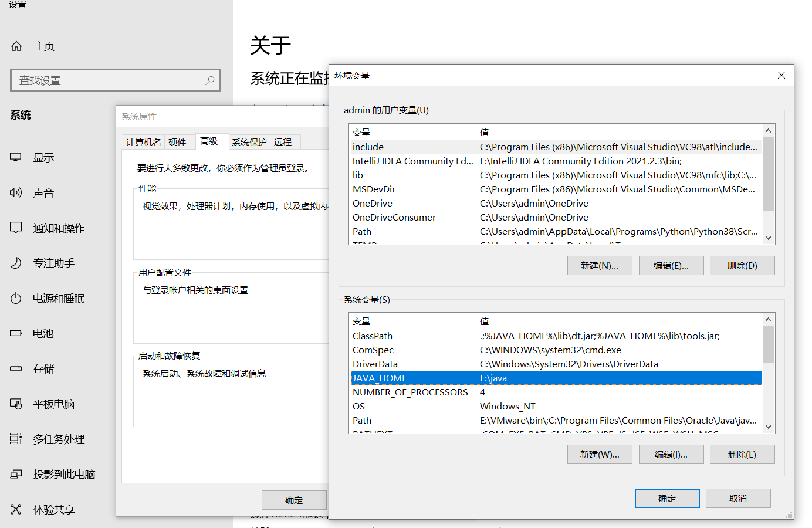Open 显示 settings page
Screen dimensions: 812x528
[x=43, y=157]
